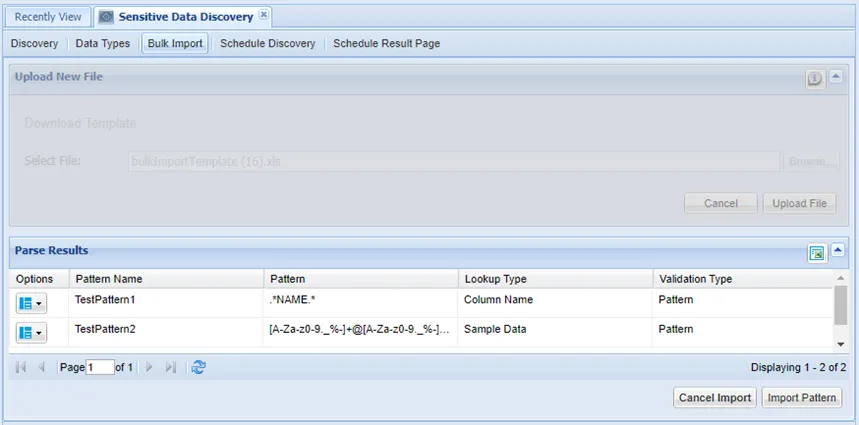Click the grid scroll up arrow
The image size is (859, 425).
tap(840, 278)
